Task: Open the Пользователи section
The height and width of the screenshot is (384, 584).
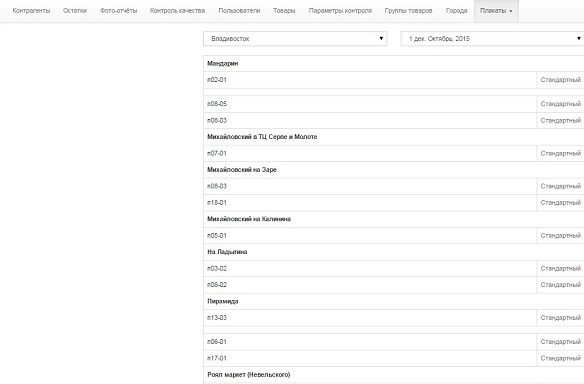Action: pos(239,11)
